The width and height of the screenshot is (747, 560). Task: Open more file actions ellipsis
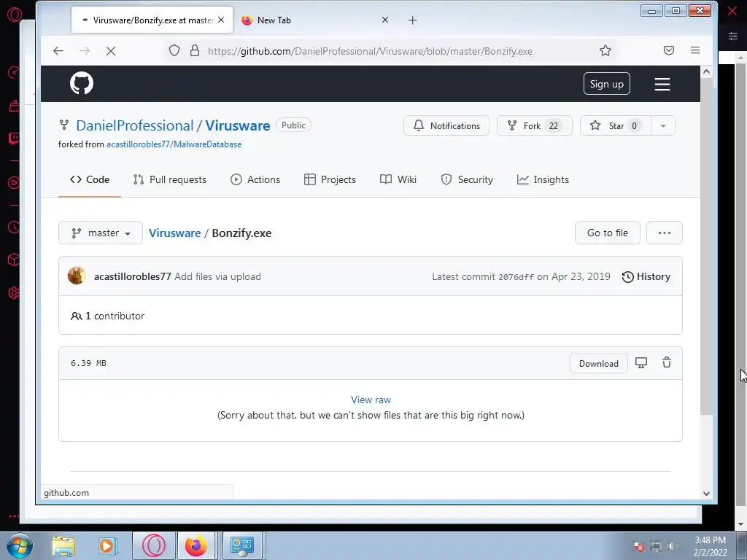(x=664, y=233)
